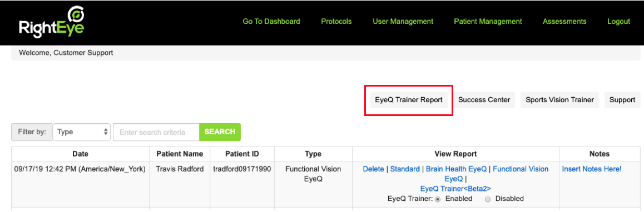644x212 pixels.
Task: Log out via the Logout link
Action: 619,21
